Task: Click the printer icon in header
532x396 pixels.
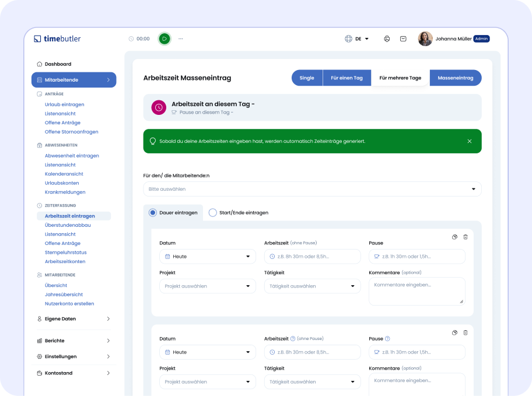Action: pyautogui.click(x=386, y=38)
